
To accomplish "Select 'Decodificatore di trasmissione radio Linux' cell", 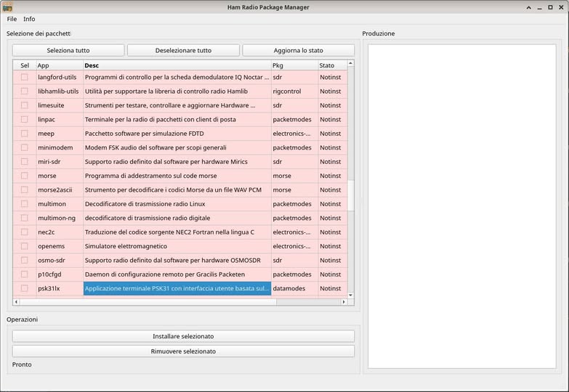I will (x=177, y=204).
